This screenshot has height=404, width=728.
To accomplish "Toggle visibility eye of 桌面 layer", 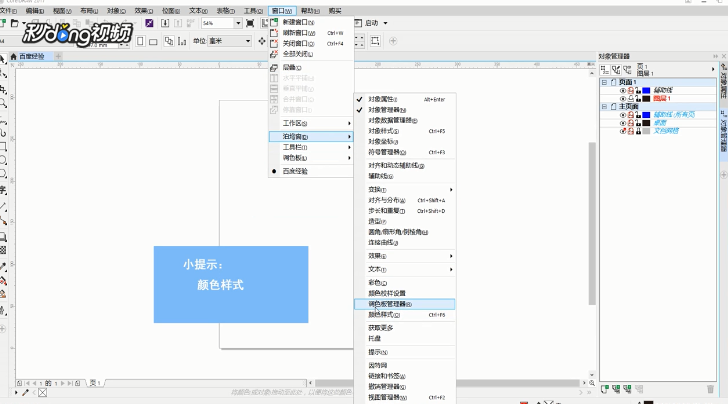I will click(x=623, y=123).
